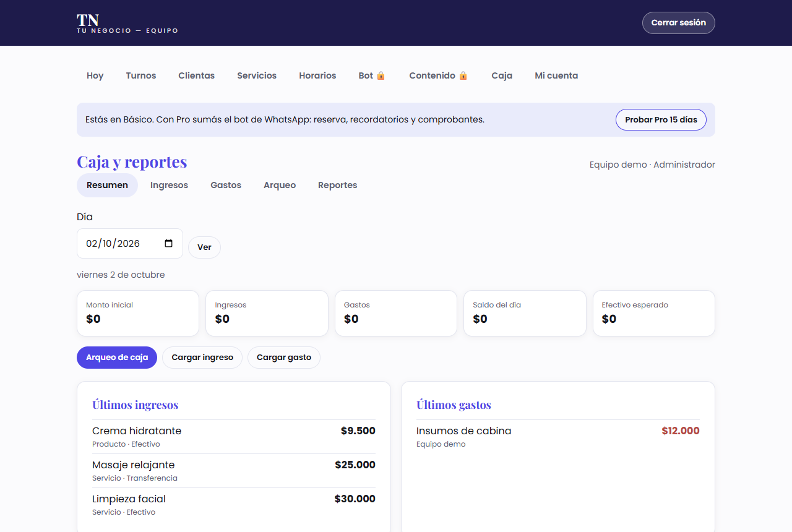The image size is (792, 532).
Task: Open the Servicios section
Action: tap(257, 75)
